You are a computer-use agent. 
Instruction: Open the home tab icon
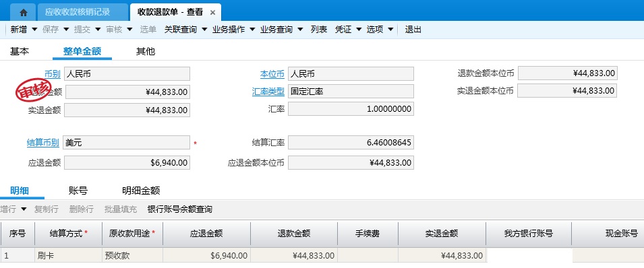24,12
